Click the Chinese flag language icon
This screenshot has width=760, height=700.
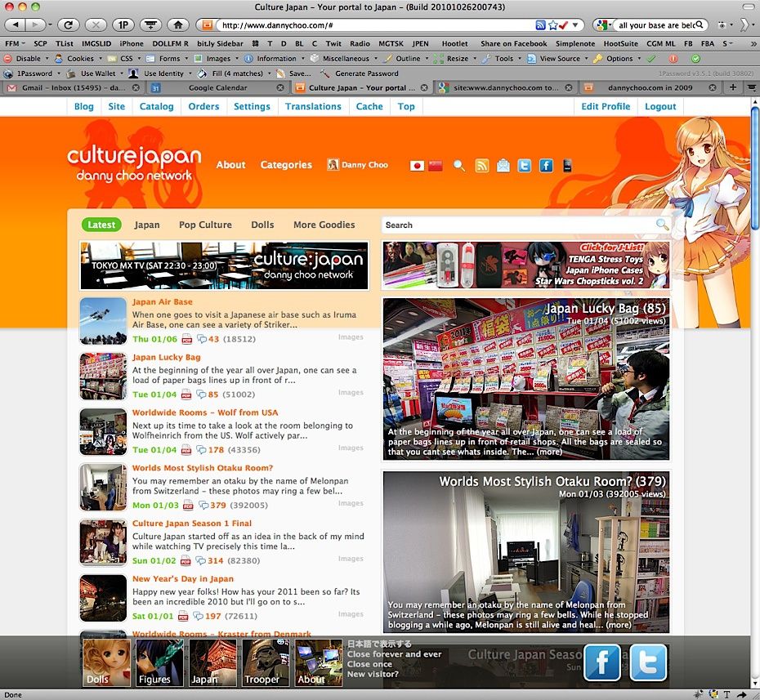coord(436,166)
